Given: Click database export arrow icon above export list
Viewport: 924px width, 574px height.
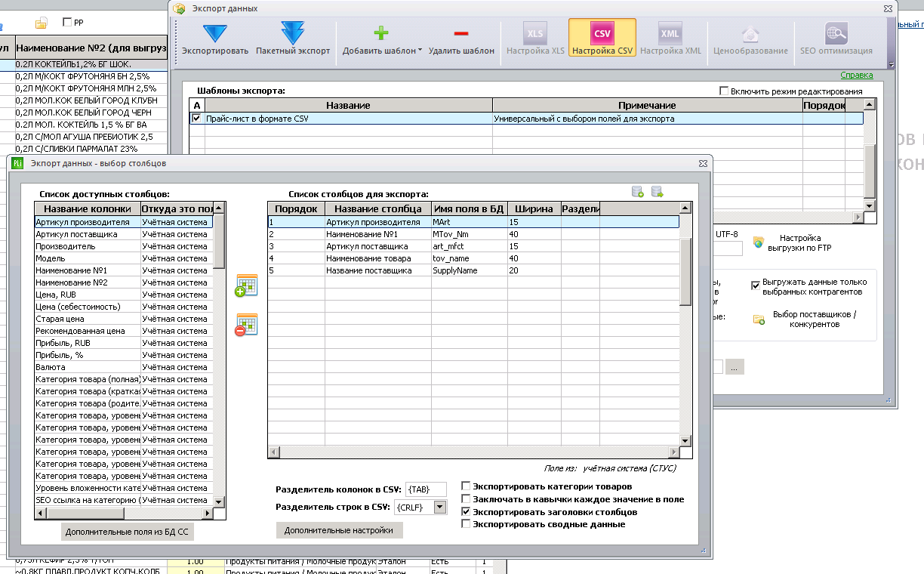Looking at the screenshot, I should click(657, 192).
